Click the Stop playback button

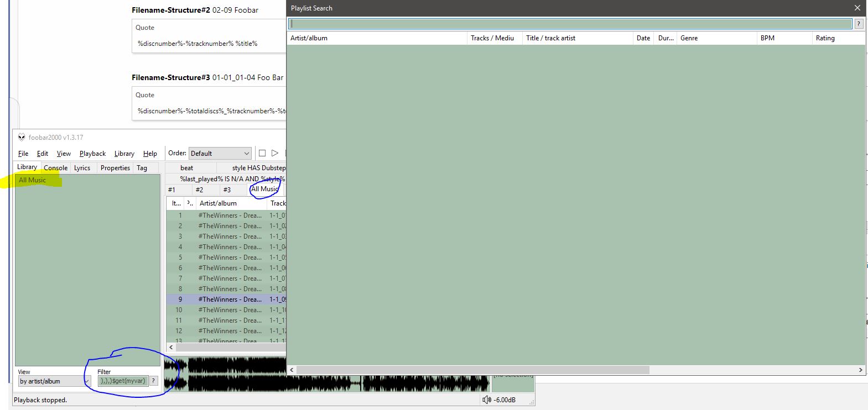pyautogui.click(x=262, y=153)
